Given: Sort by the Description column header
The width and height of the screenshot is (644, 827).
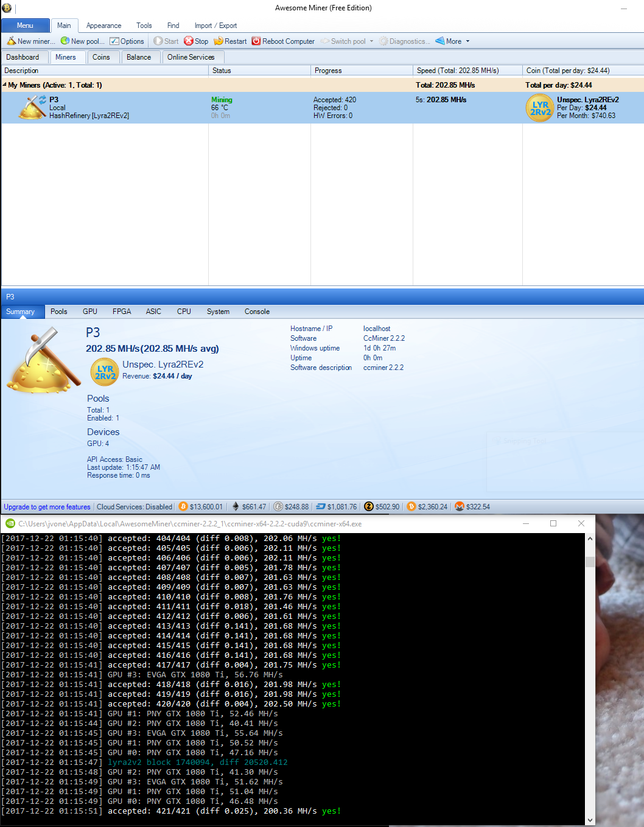Looking at the screenshot, I should point(105,71).
